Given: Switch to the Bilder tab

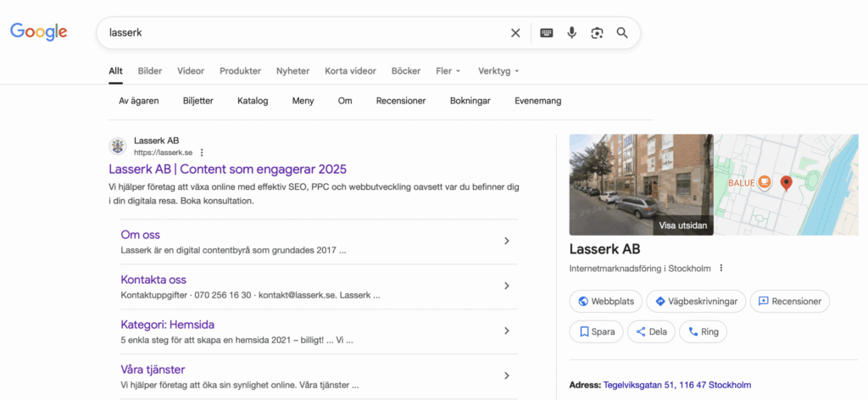Looking at the screenshot, I should tap(150, 71).
